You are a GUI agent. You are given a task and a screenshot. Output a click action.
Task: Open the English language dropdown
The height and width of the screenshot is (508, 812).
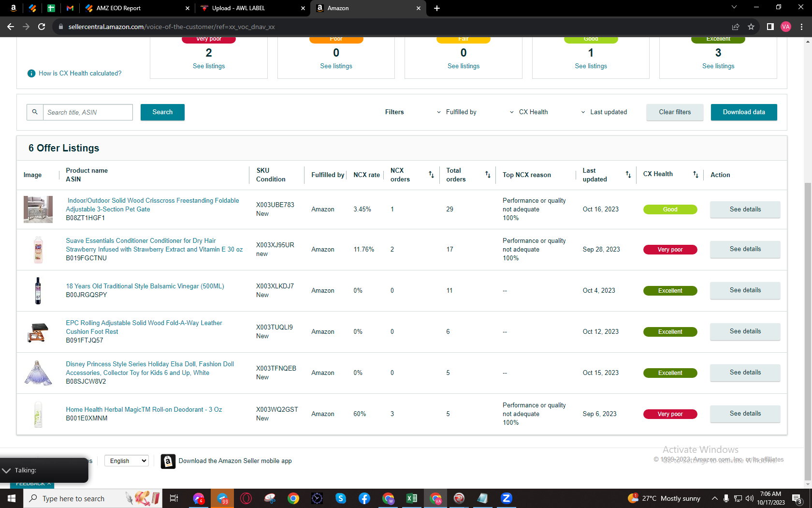tap(126, 461)
